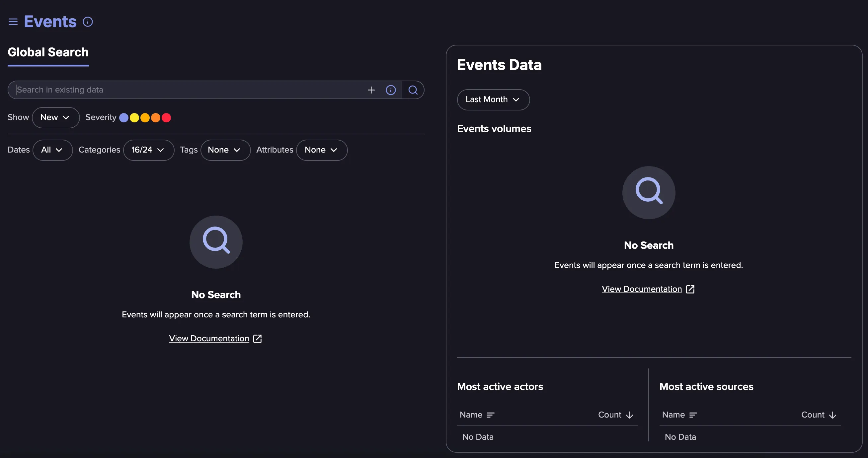Toggle the red severity filter dot
Image resolution: width=868 pixels, height=458 pixels.
tap(166, 117)
